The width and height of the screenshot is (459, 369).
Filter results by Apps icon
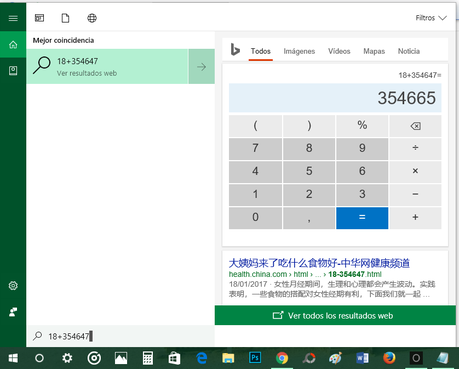point(39,18)
